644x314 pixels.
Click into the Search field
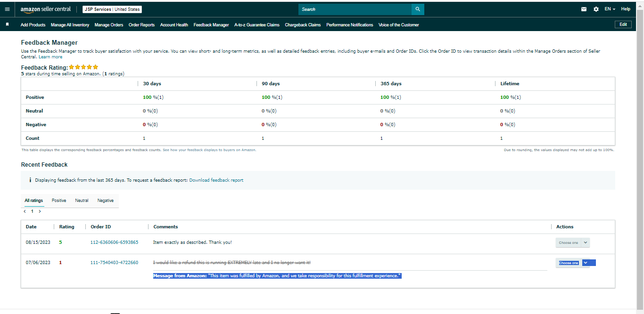click(x=355, y=9)
